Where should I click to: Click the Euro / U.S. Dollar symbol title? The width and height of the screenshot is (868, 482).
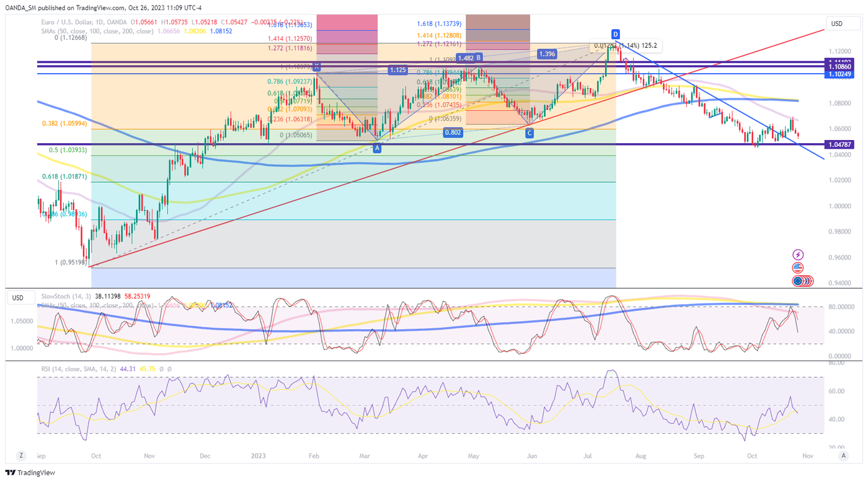tap(68, 22)
